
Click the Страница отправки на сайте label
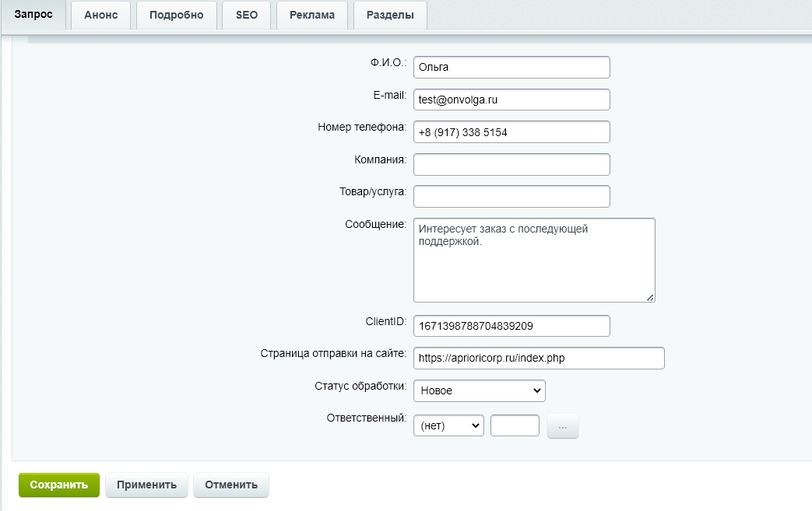(x=333, y=354)
